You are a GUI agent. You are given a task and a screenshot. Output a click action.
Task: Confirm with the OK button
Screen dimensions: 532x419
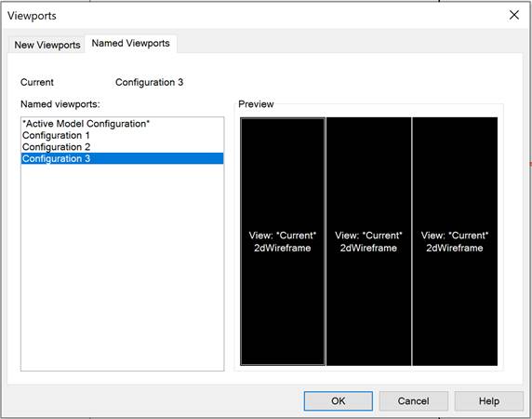pos(339,401)
